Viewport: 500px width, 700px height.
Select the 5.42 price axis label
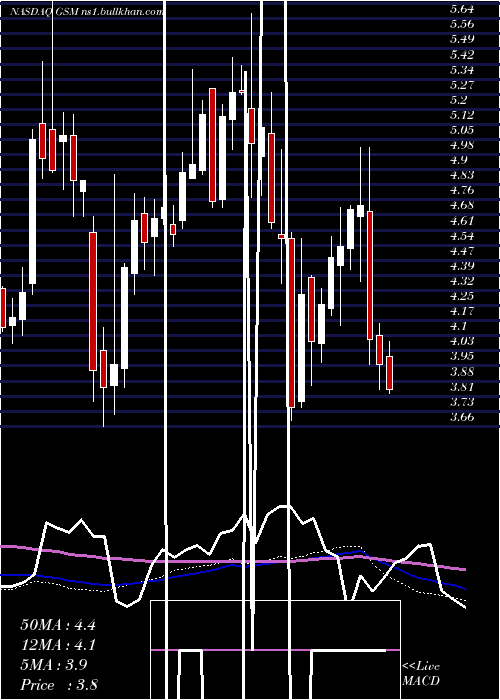[x=462, y=54]
